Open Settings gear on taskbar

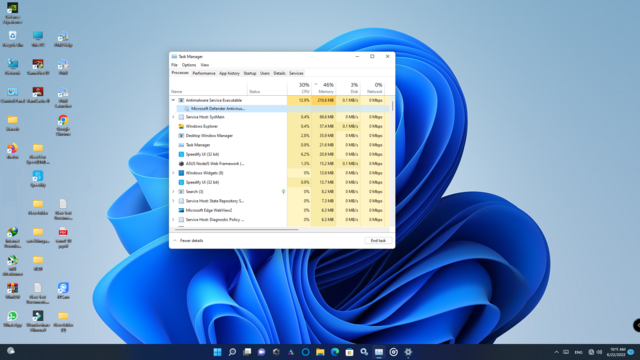point(408,352)
